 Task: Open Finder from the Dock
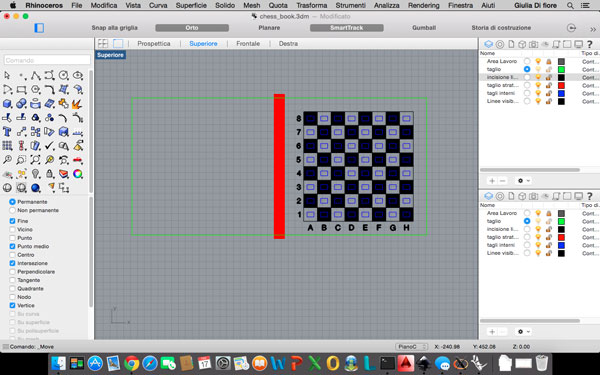click(x=59, y=363)
